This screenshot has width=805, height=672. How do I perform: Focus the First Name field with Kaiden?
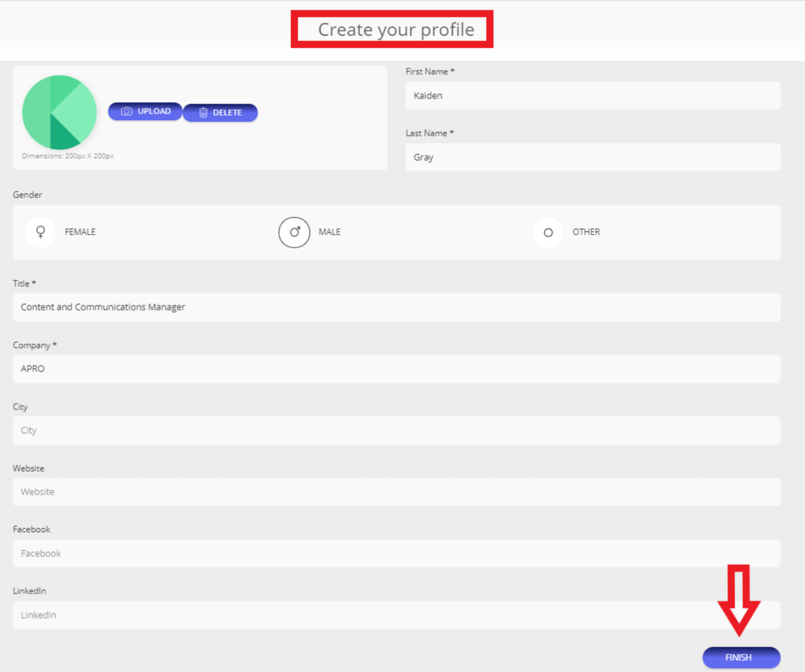pyautogui.click(x=593, y=95)
